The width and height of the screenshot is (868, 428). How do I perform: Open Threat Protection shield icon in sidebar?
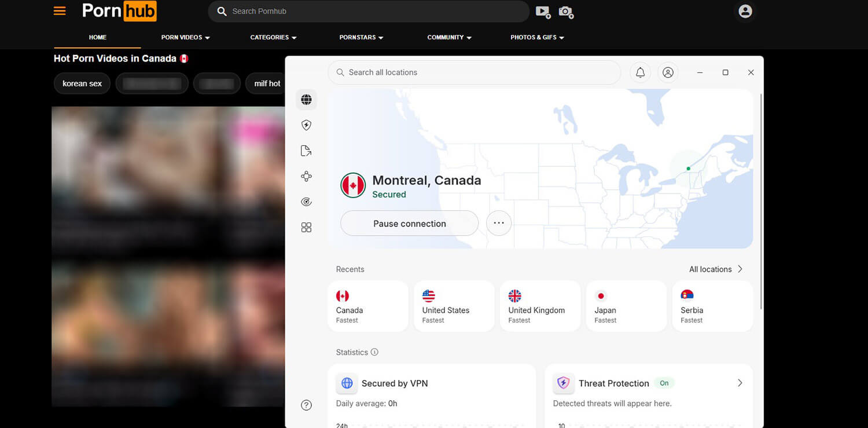tap(307, 125)
